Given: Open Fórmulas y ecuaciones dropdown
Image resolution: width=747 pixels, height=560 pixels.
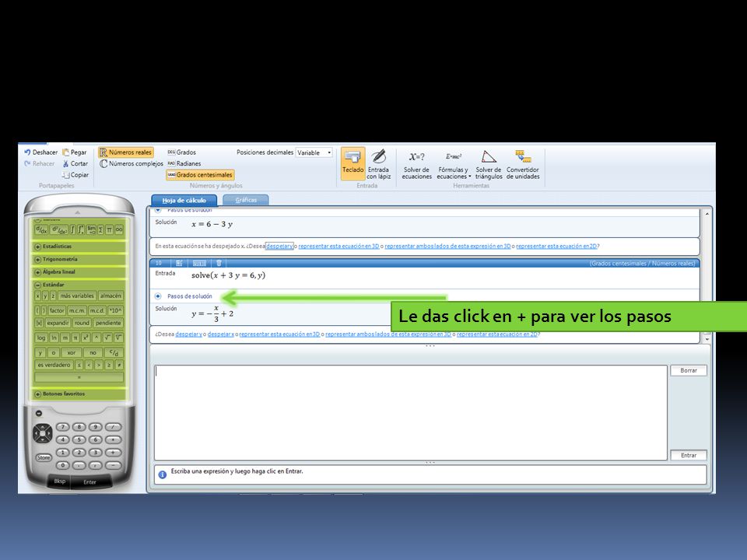Looking at the screenshot, I should coord(454,165).
